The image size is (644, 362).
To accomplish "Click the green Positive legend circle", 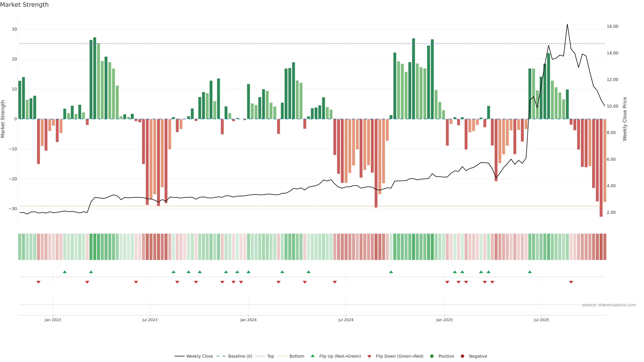I will pyautogui.click(x=432, y=356).
